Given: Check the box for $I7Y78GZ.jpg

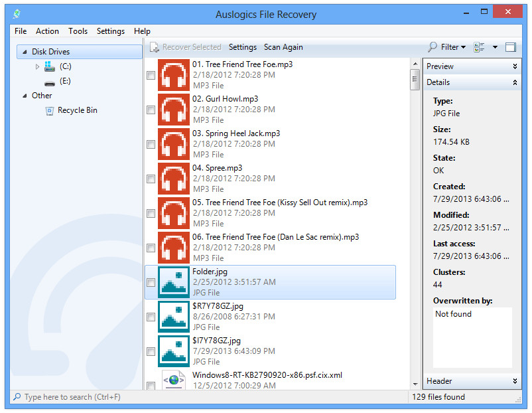Looking at the screenshot, I should [x=151, y=351].
